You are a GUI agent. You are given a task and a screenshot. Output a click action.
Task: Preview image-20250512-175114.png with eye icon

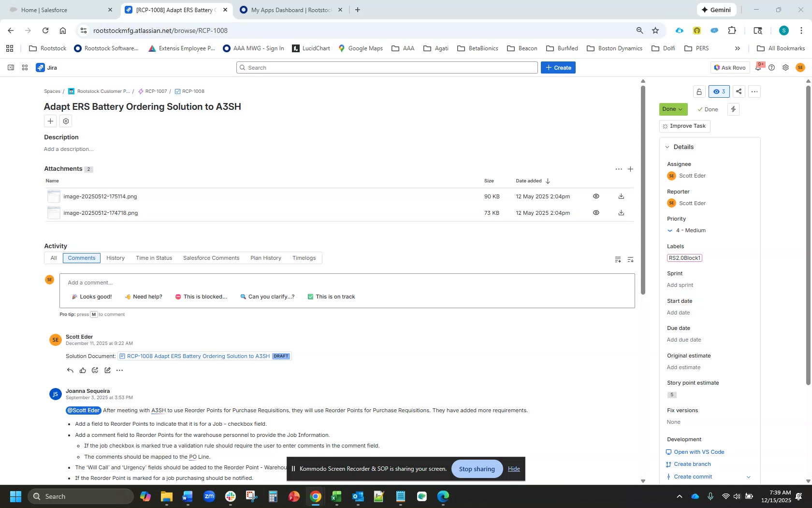(x=596, y=196)
